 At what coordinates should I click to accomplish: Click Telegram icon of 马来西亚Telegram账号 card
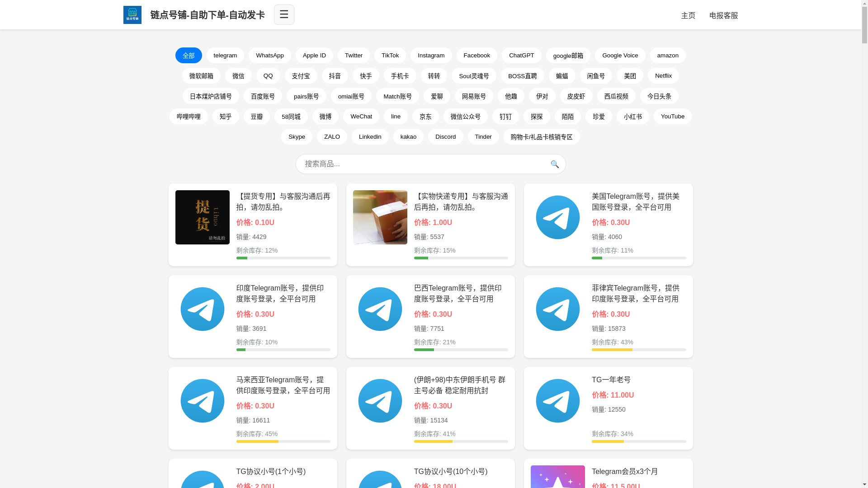point(203,401)
